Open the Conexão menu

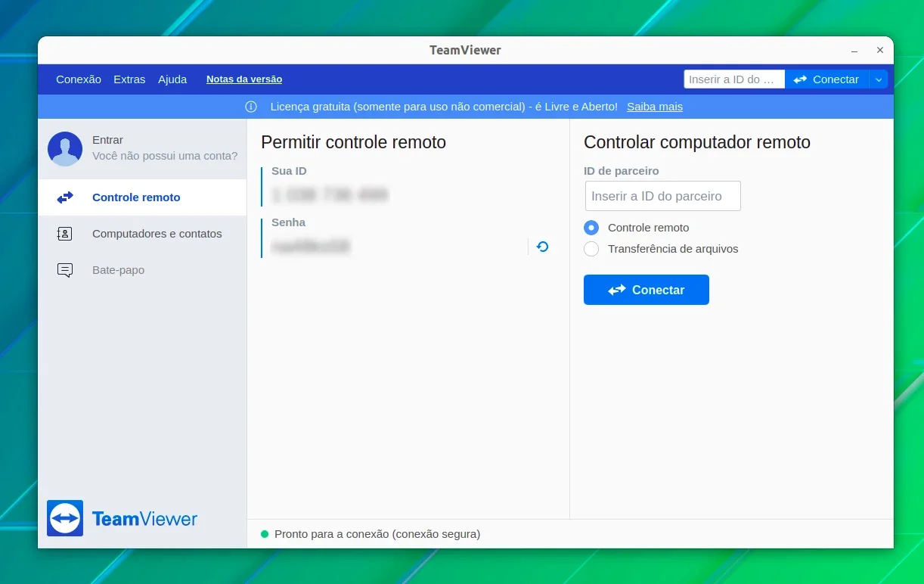pyautogui.click(x=79, y=79)
